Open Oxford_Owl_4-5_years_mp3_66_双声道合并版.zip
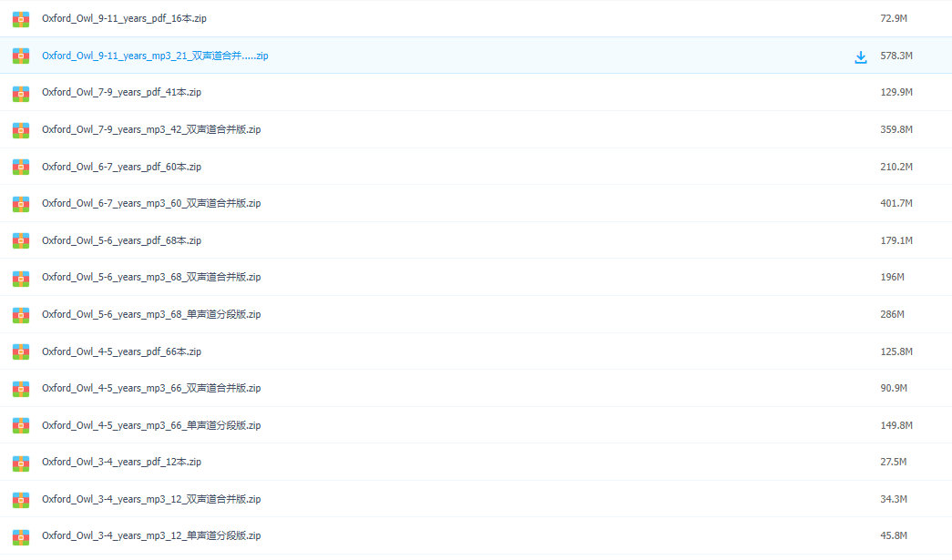Image resolution: width=952 pixels, height=560 pixels. coord(151,389)
